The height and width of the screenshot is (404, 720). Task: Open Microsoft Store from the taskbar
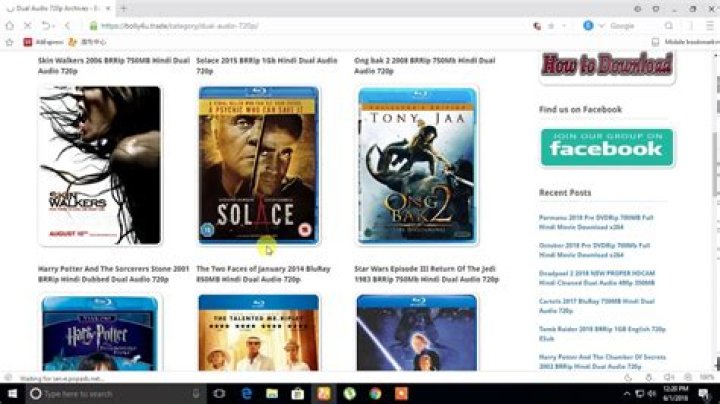(298, 394)
